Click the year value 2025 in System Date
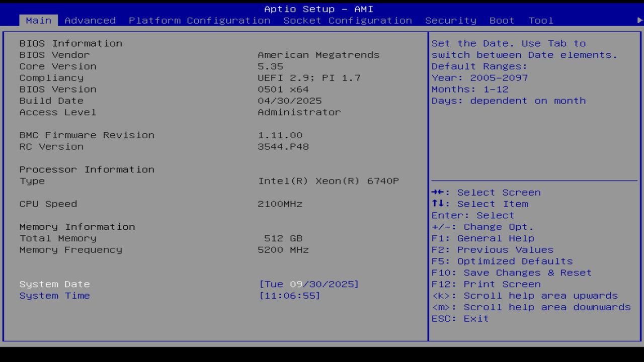The height and width of the screenshot is (362, 644). point(339,284)
